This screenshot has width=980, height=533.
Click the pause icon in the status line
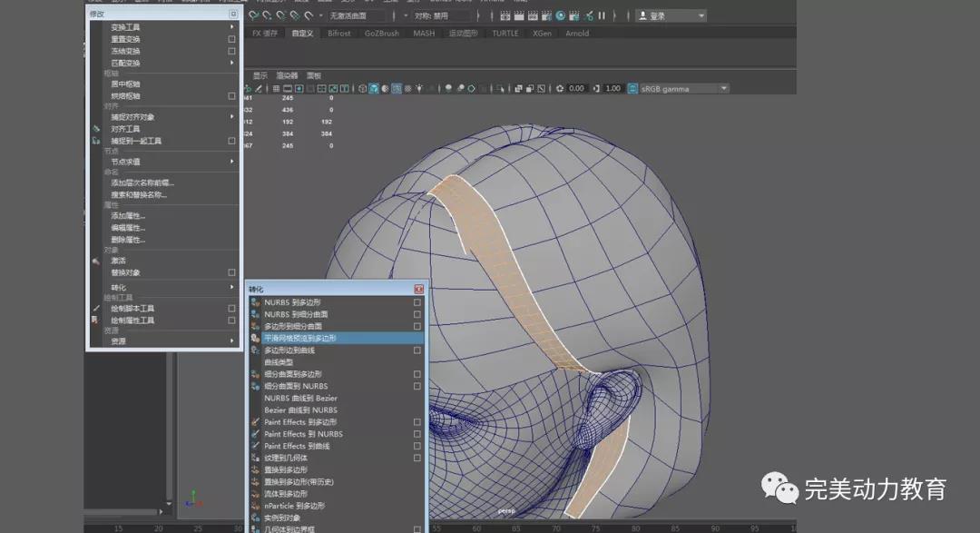[601, 15]
